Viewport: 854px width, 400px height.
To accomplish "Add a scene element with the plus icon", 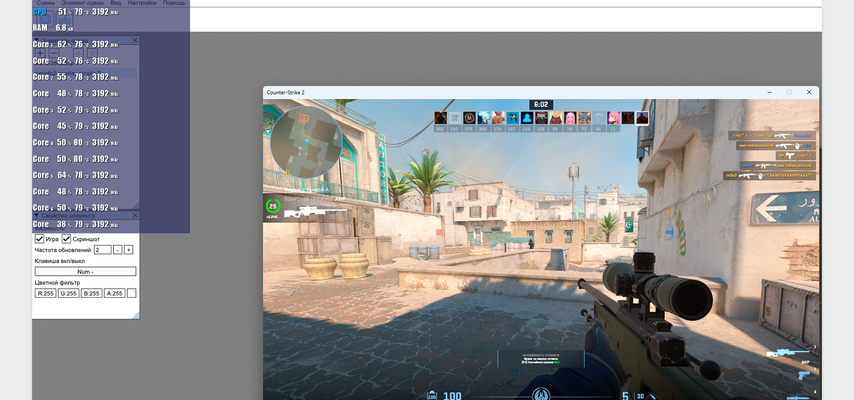I will tap(40, 53).
